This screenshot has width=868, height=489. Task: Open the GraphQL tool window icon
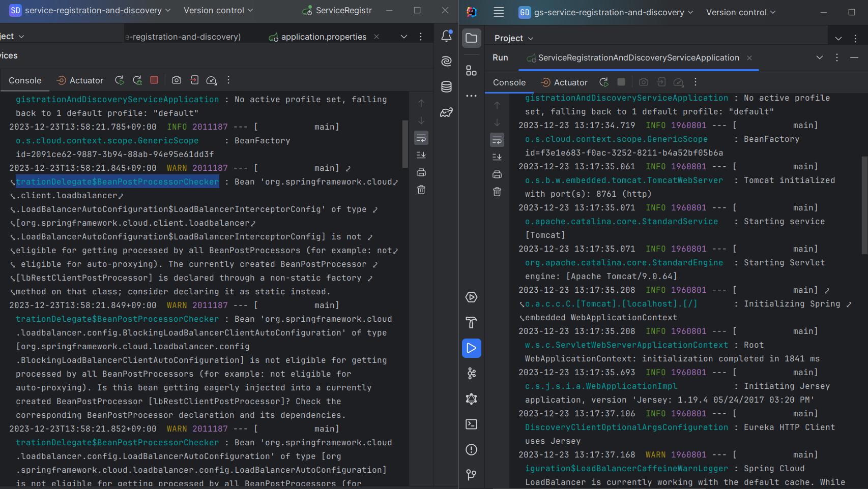(472, 399)
